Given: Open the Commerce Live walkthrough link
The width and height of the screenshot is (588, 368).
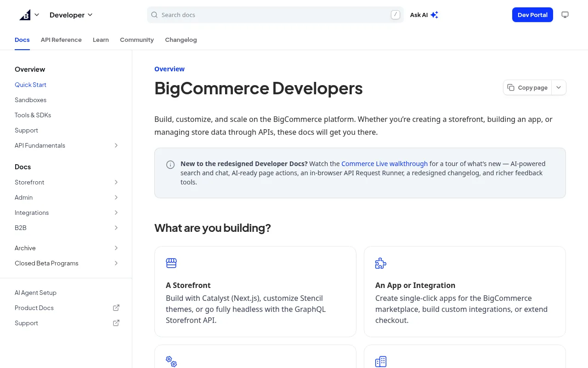Looking at the screenshot, I should pyautogui.click(x=384, y=164).
